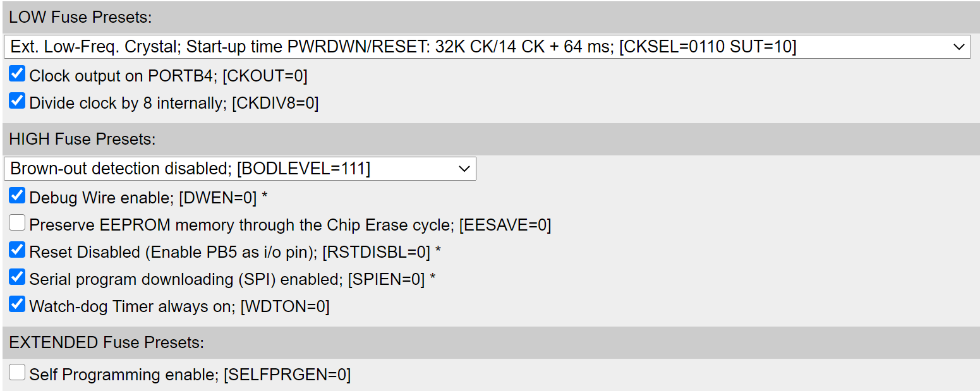Disable the Debug Wire enable checkbox
This screenshot has height=391, width=980.
point(17,196)
